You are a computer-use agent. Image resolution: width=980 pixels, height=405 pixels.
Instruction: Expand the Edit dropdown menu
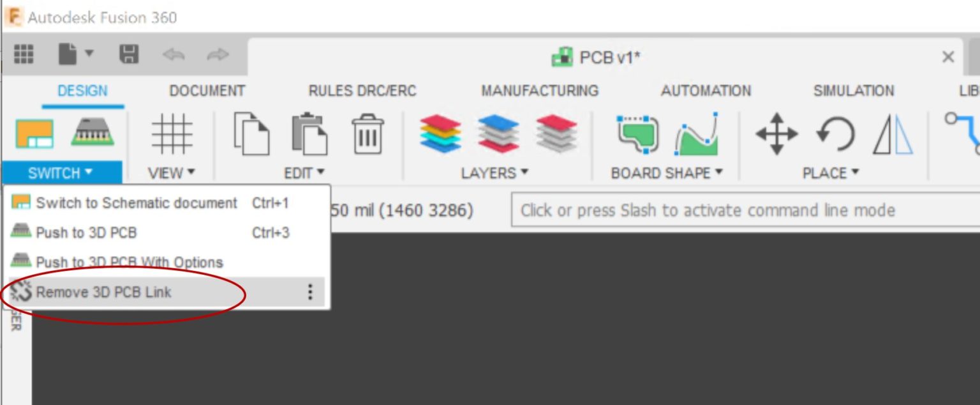coord(305,172)
